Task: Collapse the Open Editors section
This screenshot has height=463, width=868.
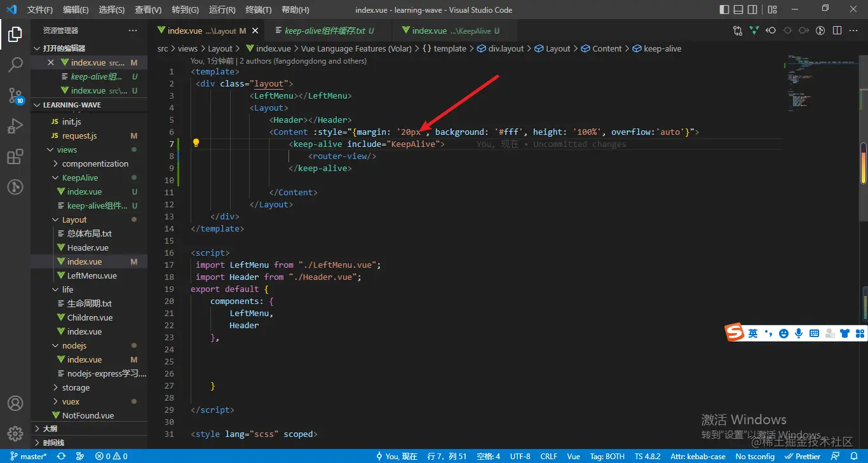Action: point(89,48)
